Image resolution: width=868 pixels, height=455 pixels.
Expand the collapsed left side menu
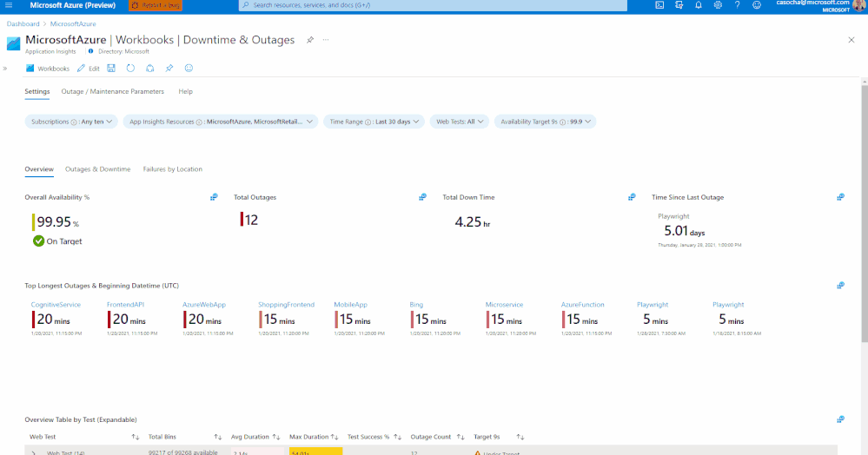tap(5, 69)
